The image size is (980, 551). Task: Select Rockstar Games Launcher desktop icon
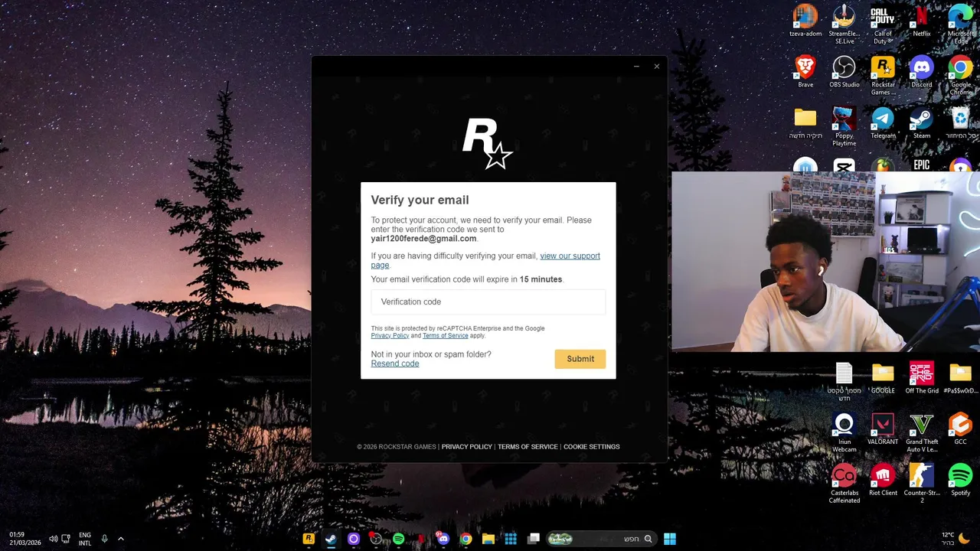click(x=883, y=75)
